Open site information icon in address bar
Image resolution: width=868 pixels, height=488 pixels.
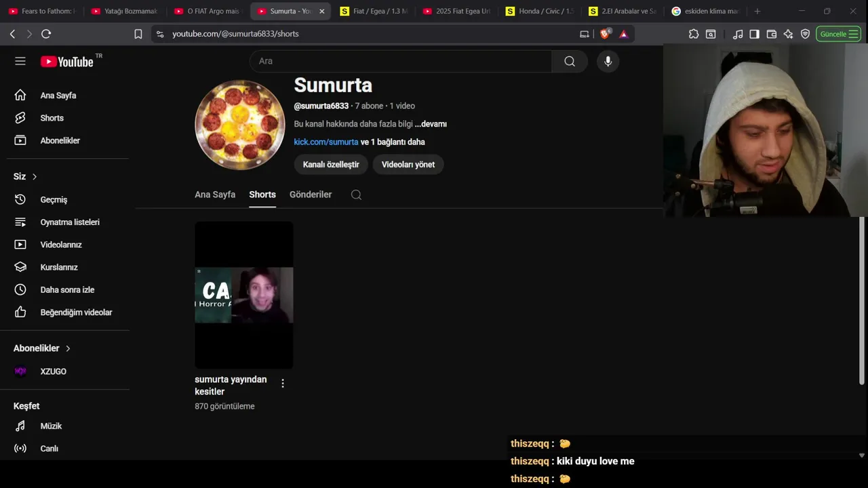[x=159, y=34]
